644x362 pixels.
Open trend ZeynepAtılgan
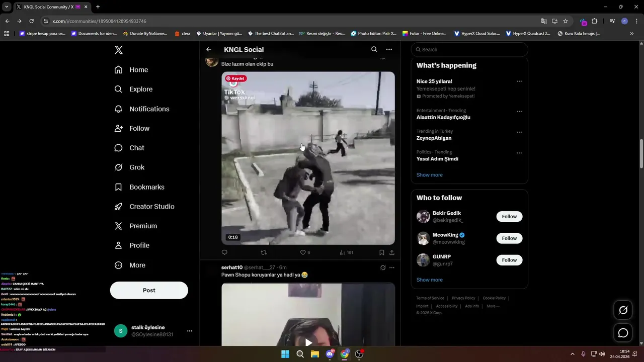point(434,138)
